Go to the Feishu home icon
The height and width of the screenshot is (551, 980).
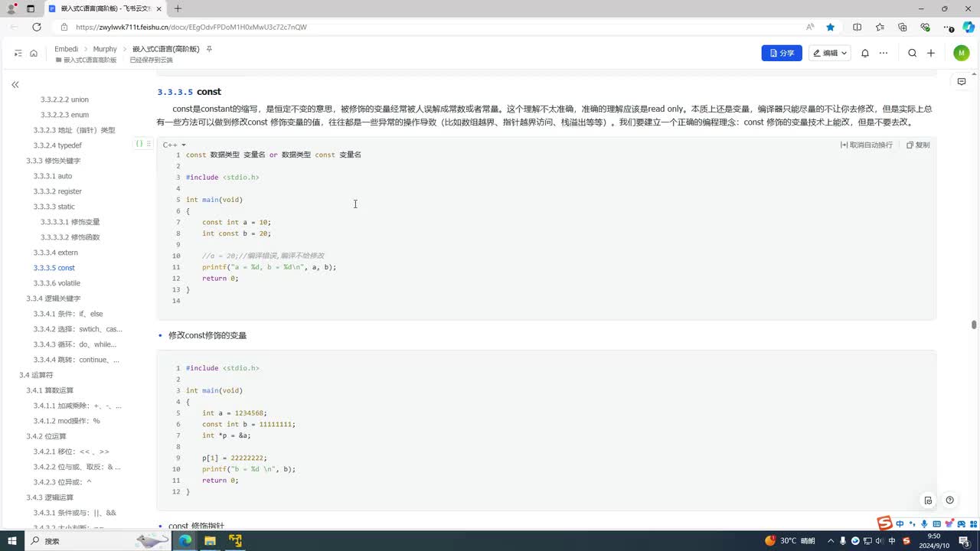click(34, 53)
